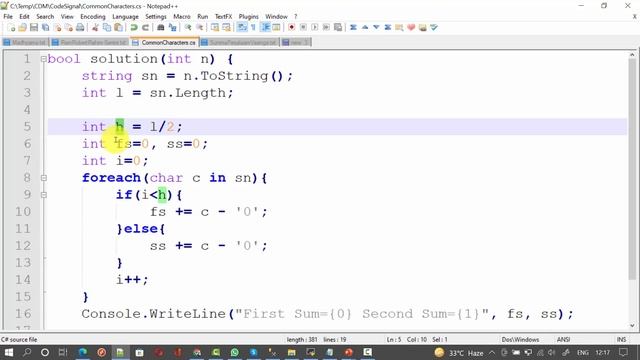This screenshot has width=640, height=360.
Task: Collapse the if block fold on line 9
Action: coord(44,195)
